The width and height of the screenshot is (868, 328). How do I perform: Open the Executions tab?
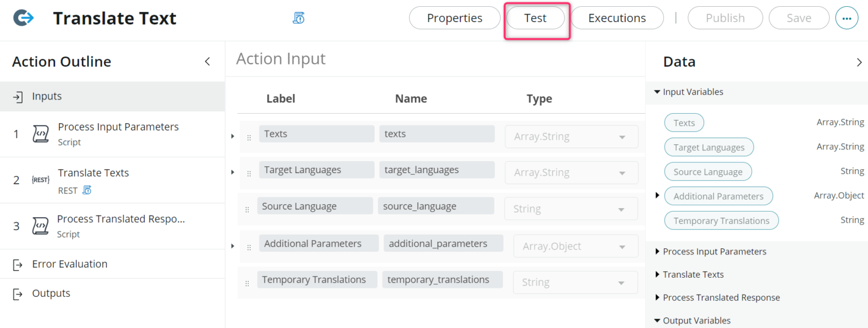click(617, 18)
